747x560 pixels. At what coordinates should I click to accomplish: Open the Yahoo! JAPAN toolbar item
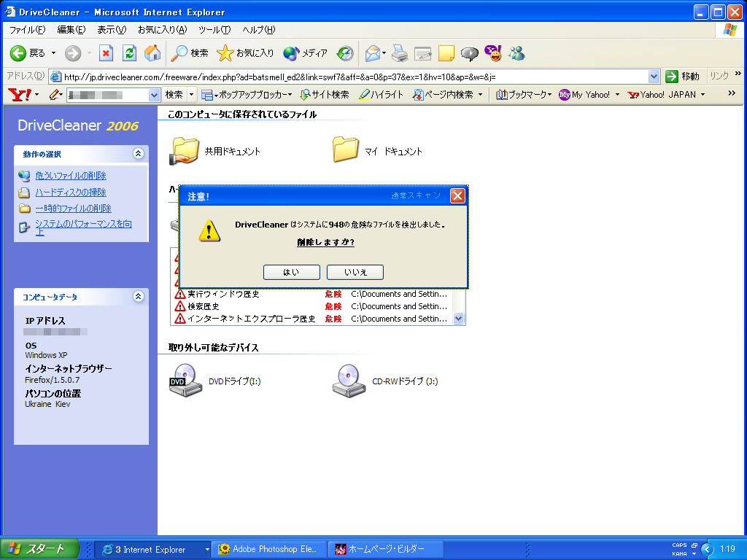(662, 95)
